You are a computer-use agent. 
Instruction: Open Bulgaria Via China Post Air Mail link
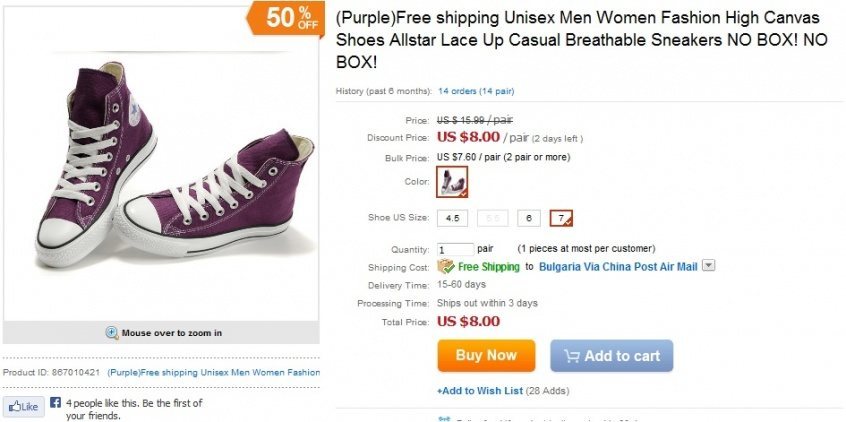pyautogui.click(x=618, y=267)
